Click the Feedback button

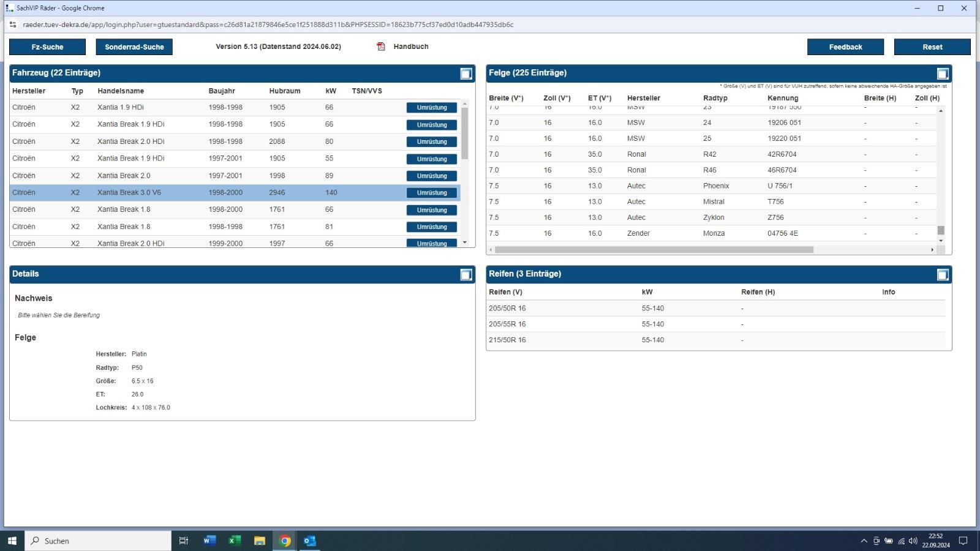[x=845, y=47]
